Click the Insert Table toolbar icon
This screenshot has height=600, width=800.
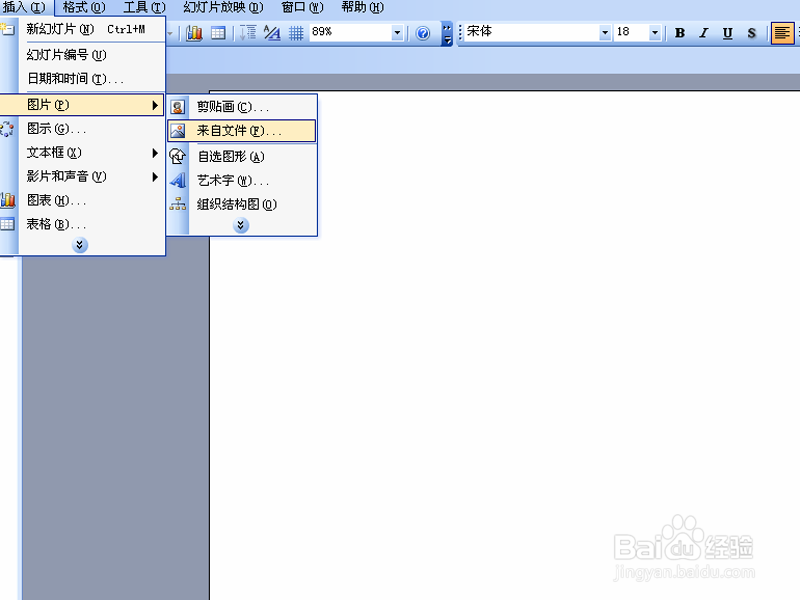(218, 33)
